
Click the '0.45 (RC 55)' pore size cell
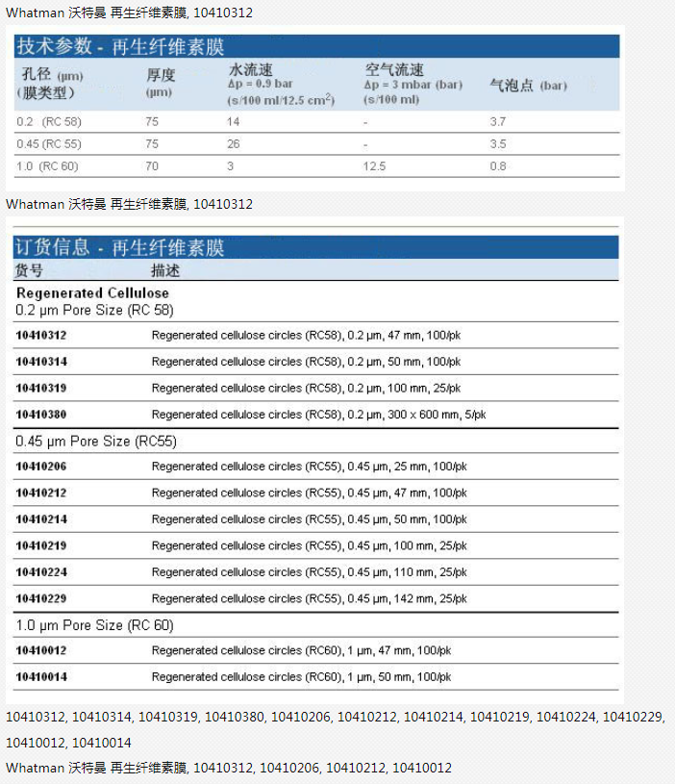(49, 144)
